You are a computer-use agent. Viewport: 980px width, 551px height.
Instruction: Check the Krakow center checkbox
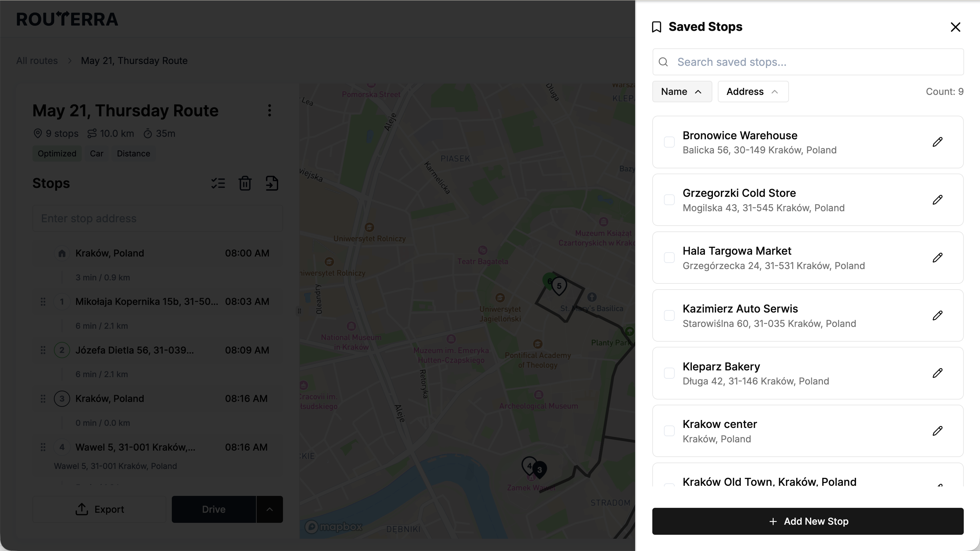669,431
